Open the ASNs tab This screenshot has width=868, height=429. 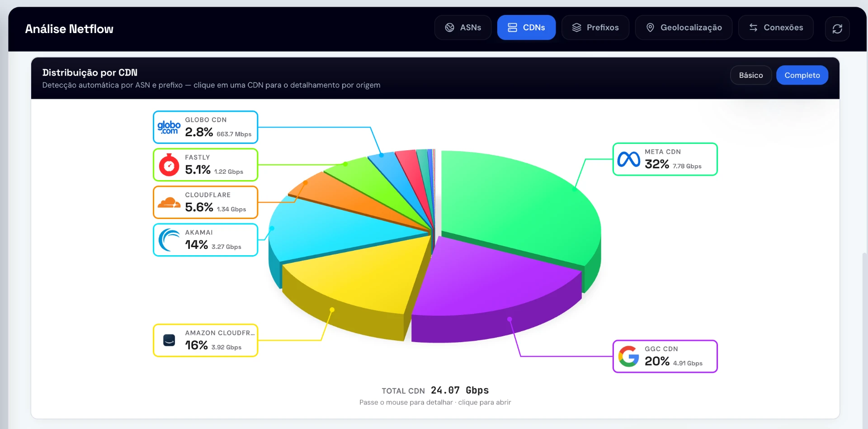pos(463,28)
